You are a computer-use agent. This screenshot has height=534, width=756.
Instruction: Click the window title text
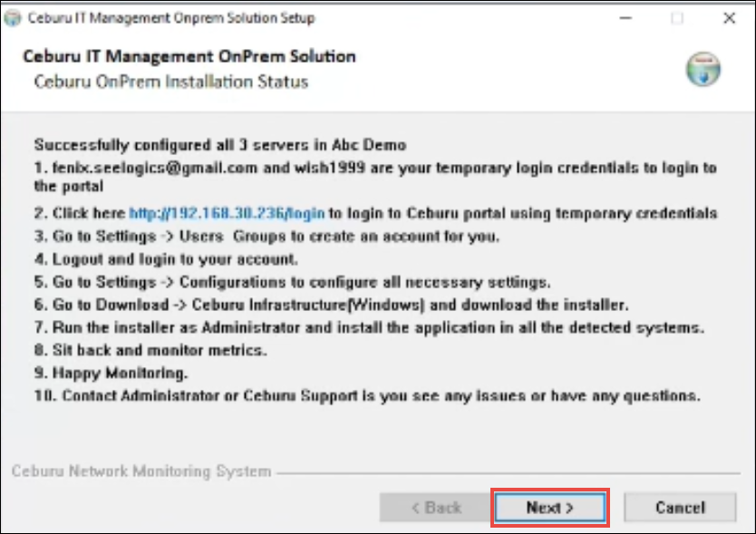[171, 18]
